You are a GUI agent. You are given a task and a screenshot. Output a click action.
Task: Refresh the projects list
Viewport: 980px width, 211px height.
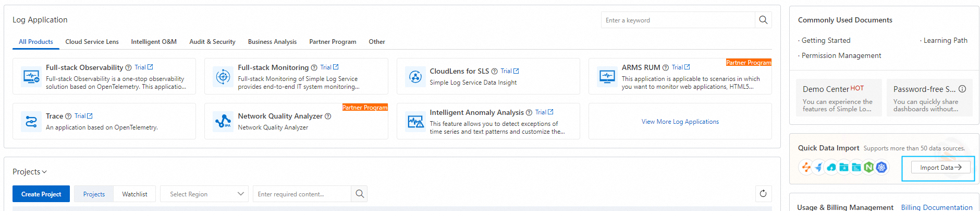pyautogui.click(x=763, y=194)
